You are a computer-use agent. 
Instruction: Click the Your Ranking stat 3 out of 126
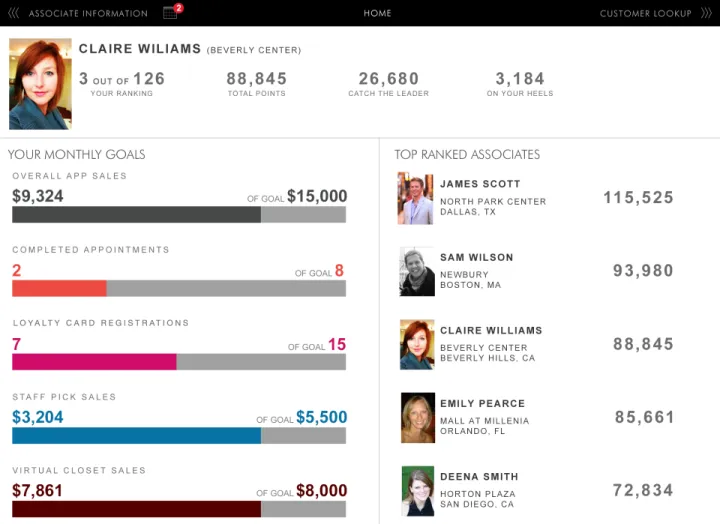[121, 79]
